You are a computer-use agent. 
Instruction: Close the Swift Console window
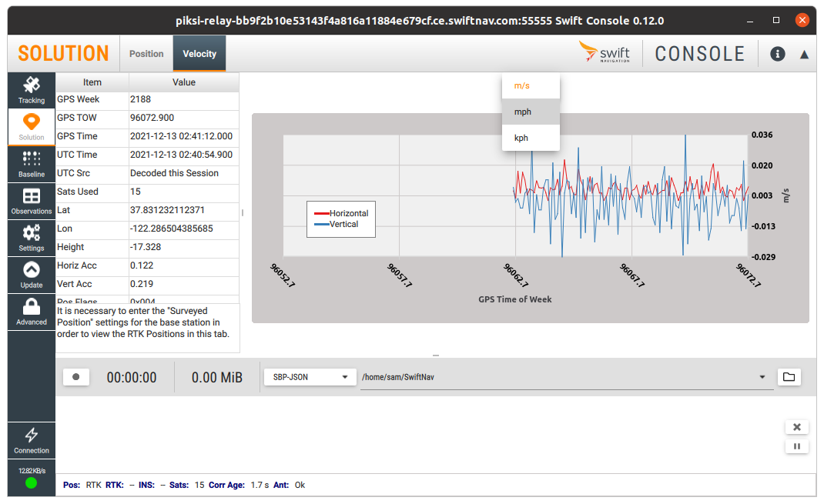pos(802,20)
